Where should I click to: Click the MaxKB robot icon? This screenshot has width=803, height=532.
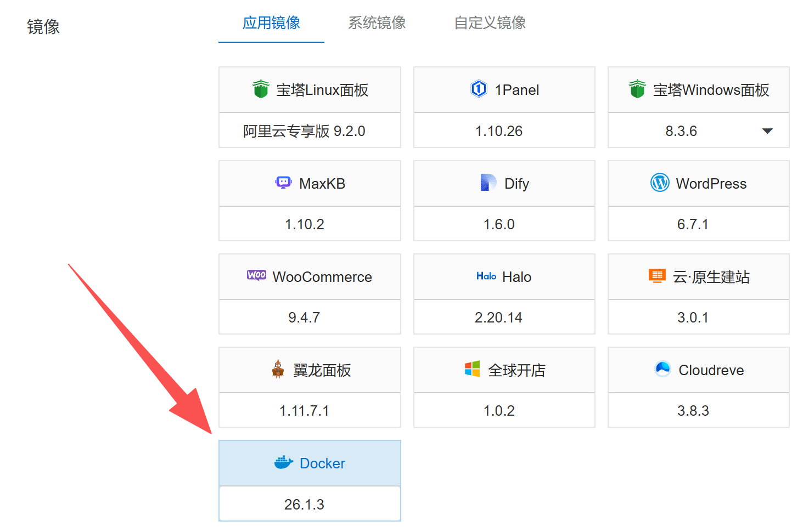(x=283, y=183)
